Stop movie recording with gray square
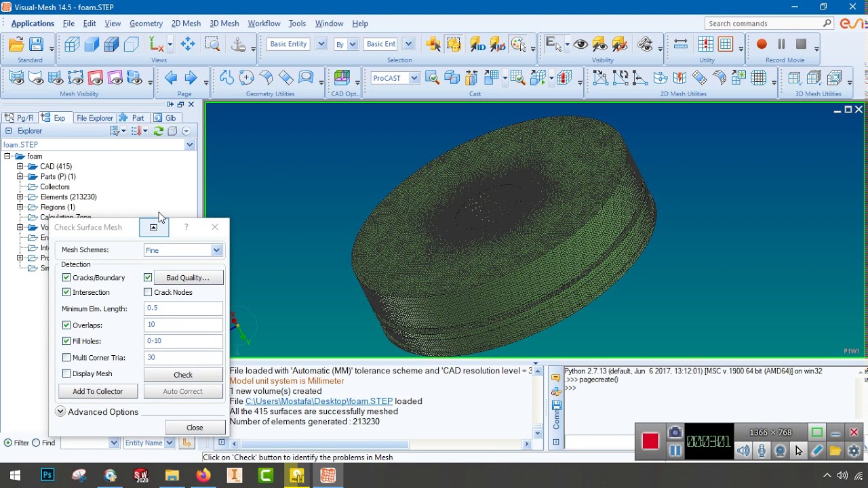868x488 pixels. pyautogui.click(x=801, y=44)
